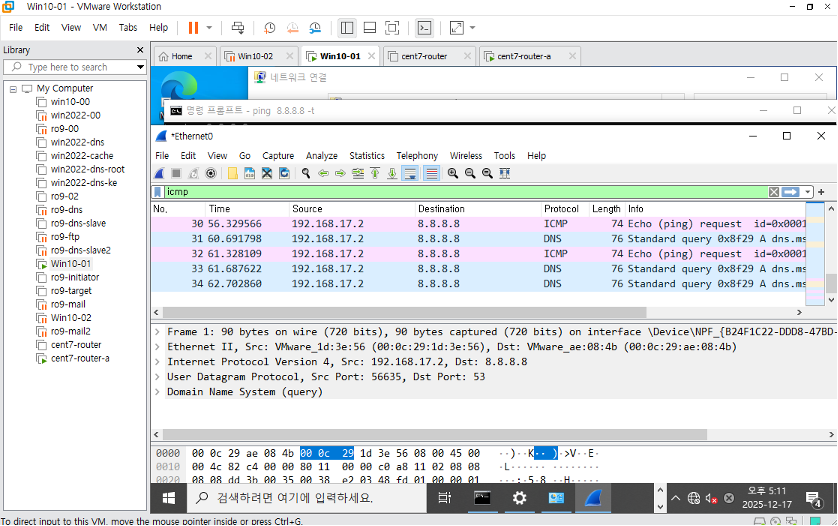838x526 pixels.
Task: Jump to the first packet
Action: click(x=375, y=173)
